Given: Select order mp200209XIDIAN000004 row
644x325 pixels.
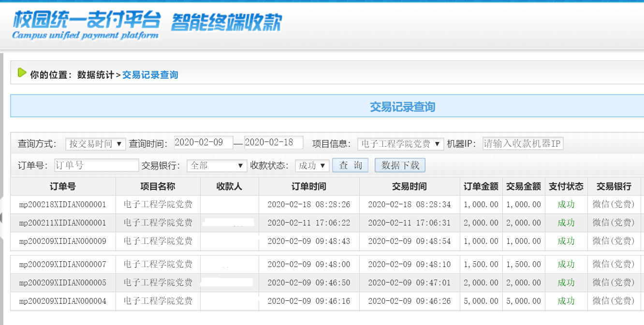Looking at the screenshot, I should point(63,301).
